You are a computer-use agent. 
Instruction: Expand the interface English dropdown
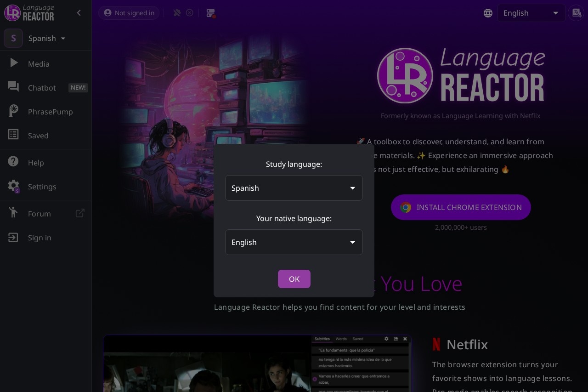531,13
